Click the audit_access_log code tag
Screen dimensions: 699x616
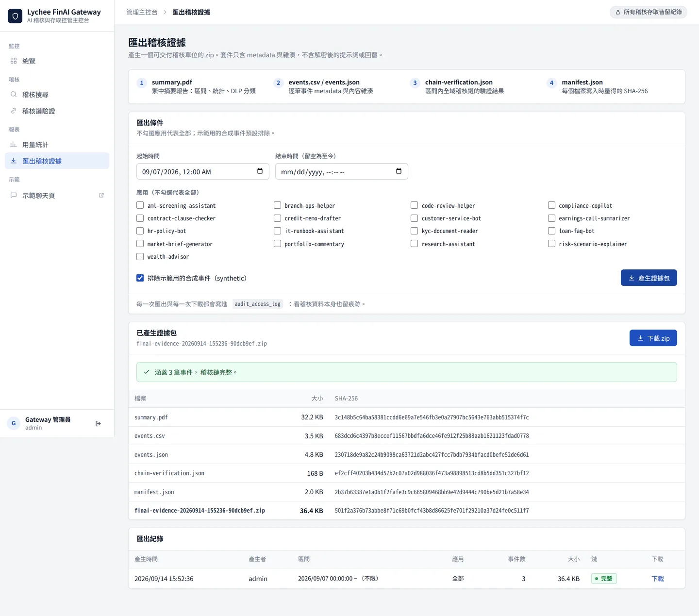(x=258, y=304)
